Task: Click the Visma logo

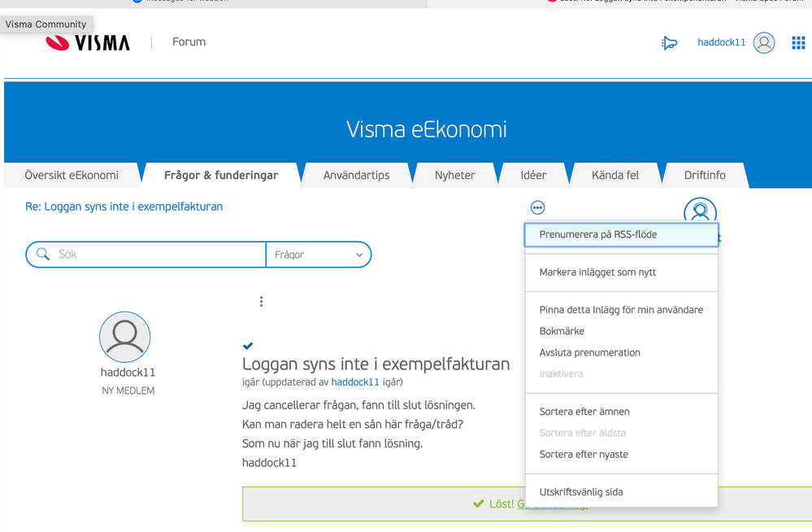Action: coord(88,42)
